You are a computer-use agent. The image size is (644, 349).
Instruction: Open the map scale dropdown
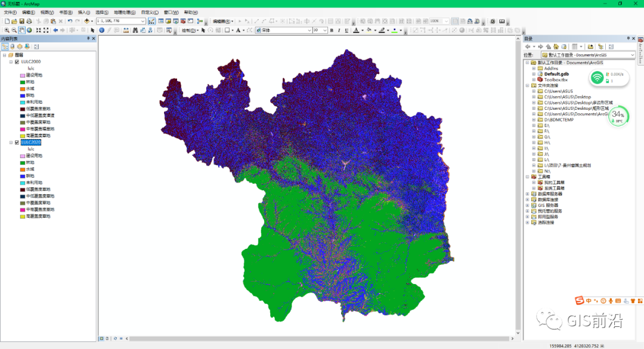point(143,21)
